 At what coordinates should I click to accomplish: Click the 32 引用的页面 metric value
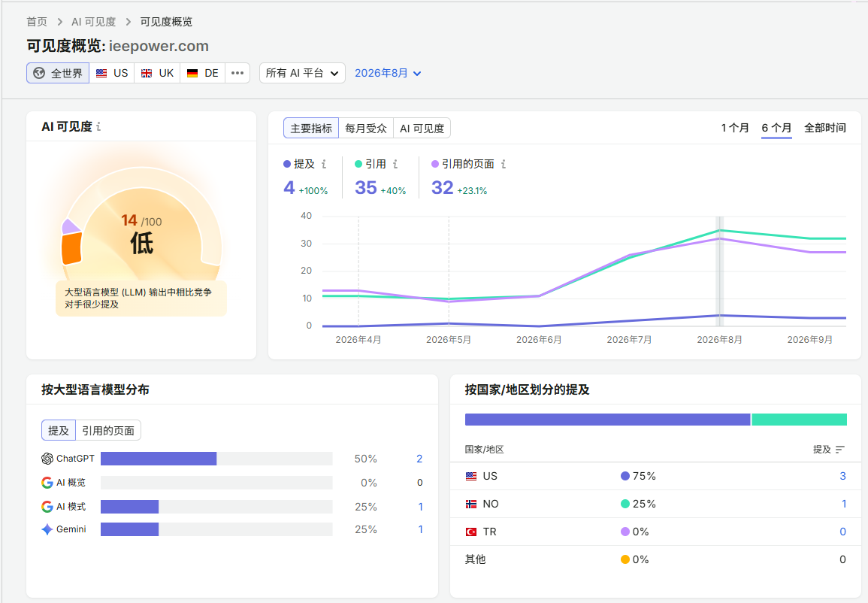(443, 188)
